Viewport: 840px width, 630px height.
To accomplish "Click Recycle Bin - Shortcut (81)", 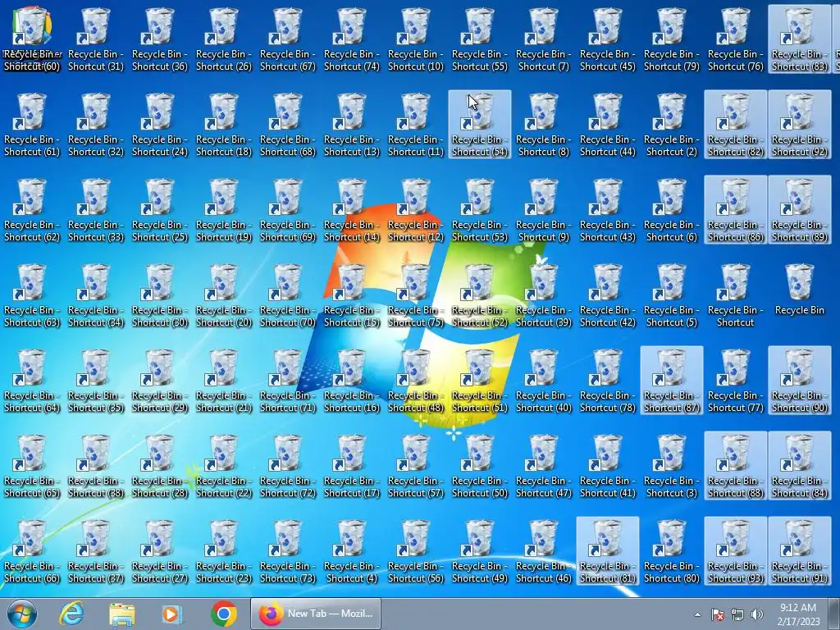I will 608,550.
